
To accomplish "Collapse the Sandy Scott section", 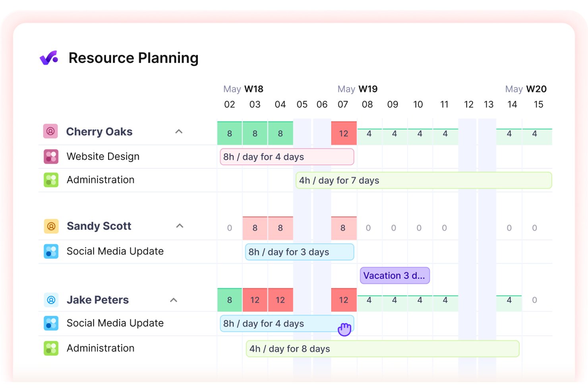I will tap(180, 226).
